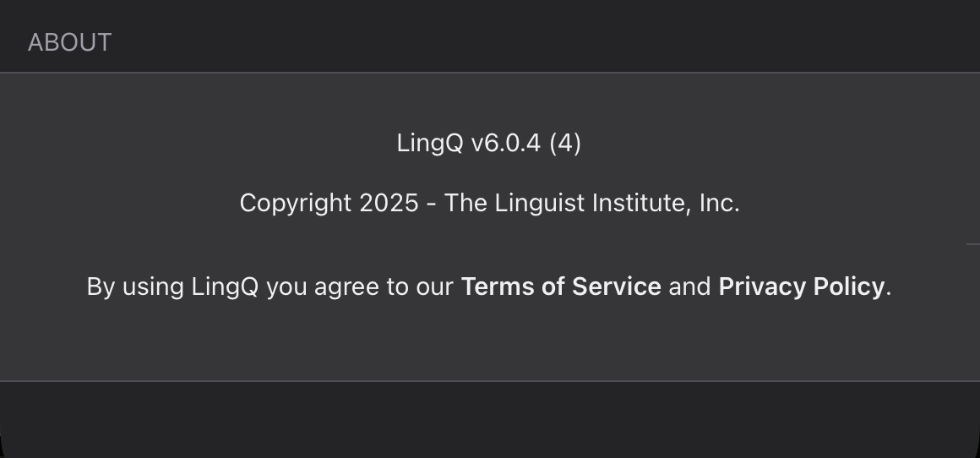Click the word Copyright
This screenshot has width=980, height=458.
pos(296,203)
